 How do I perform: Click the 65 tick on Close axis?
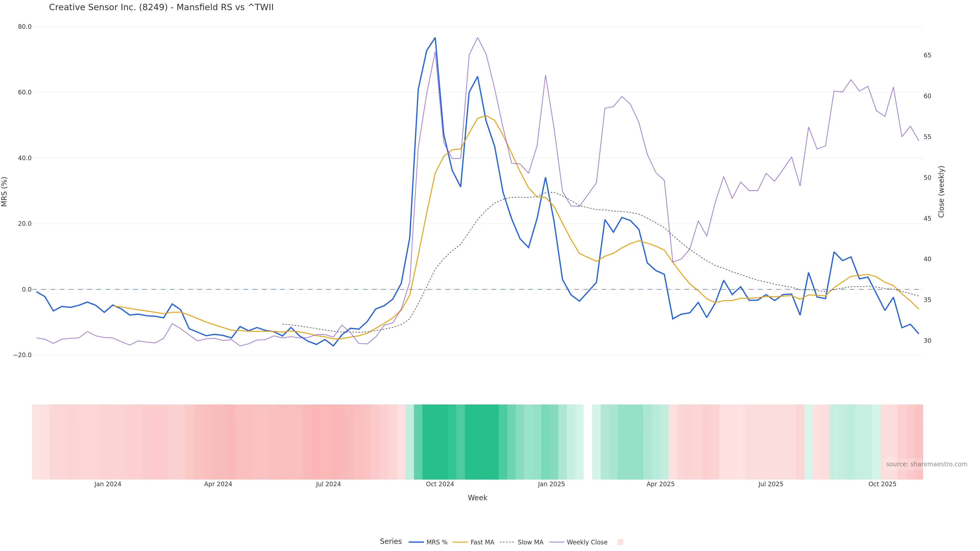click(927, 56)
